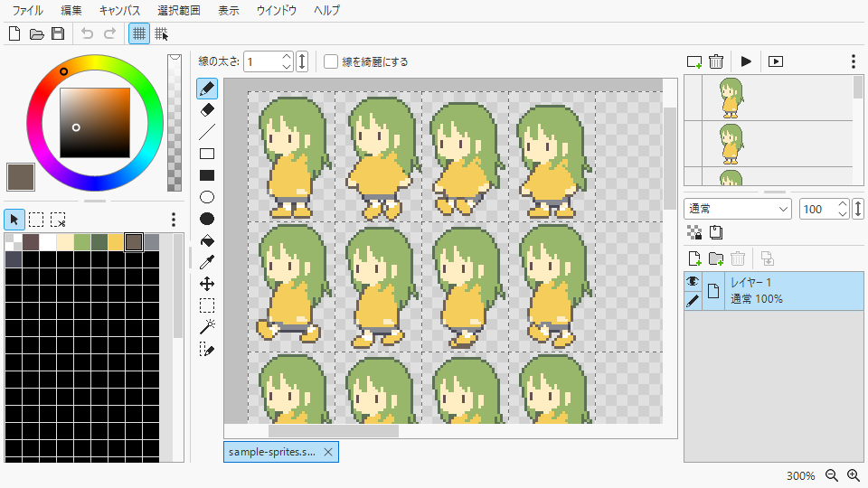Screen dimensions: 868x488
Task: Play the animation
Action: tap(746, 61)
